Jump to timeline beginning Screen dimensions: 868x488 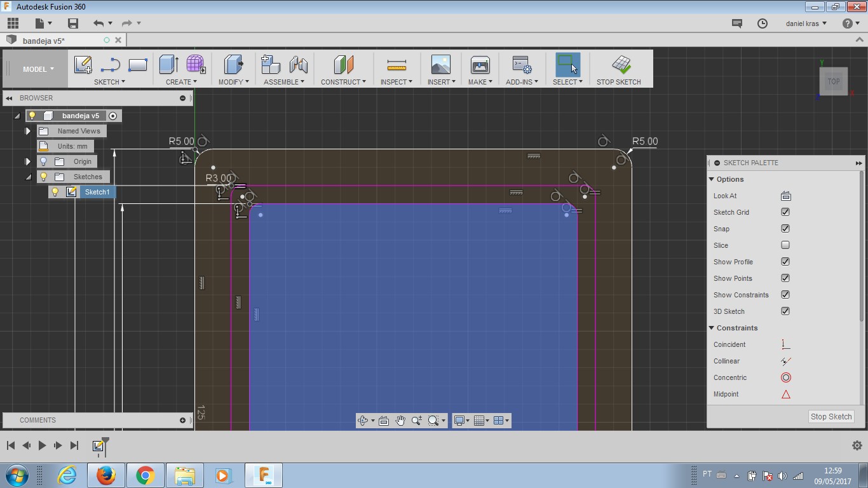point(11,445)
